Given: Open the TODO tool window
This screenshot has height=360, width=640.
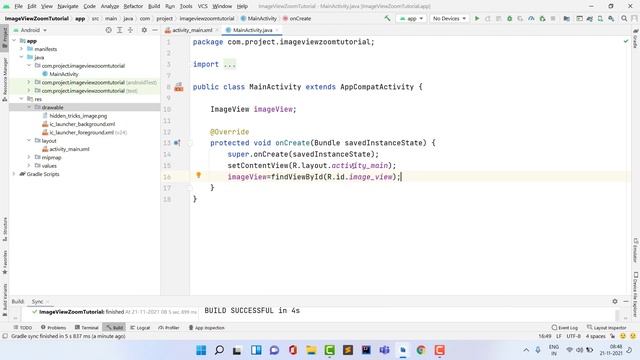Looking at the screenshot, I should coord(23,327).
